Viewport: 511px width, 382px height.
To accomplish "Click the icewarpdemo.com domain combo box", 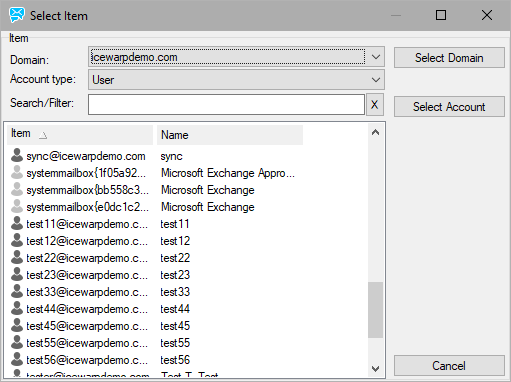I will [236, 57].
